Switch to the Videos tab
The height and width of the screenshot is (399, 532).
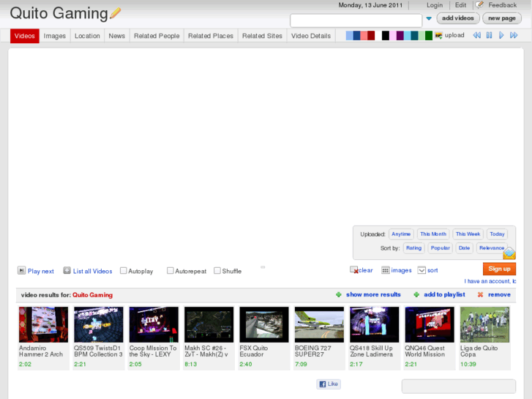point(25,36)
